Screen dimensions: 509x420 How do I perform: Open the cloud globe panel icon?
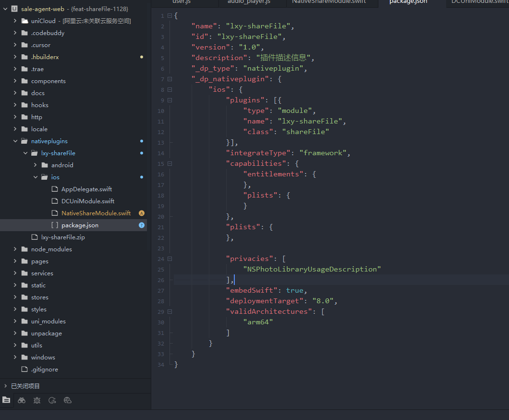68,400
